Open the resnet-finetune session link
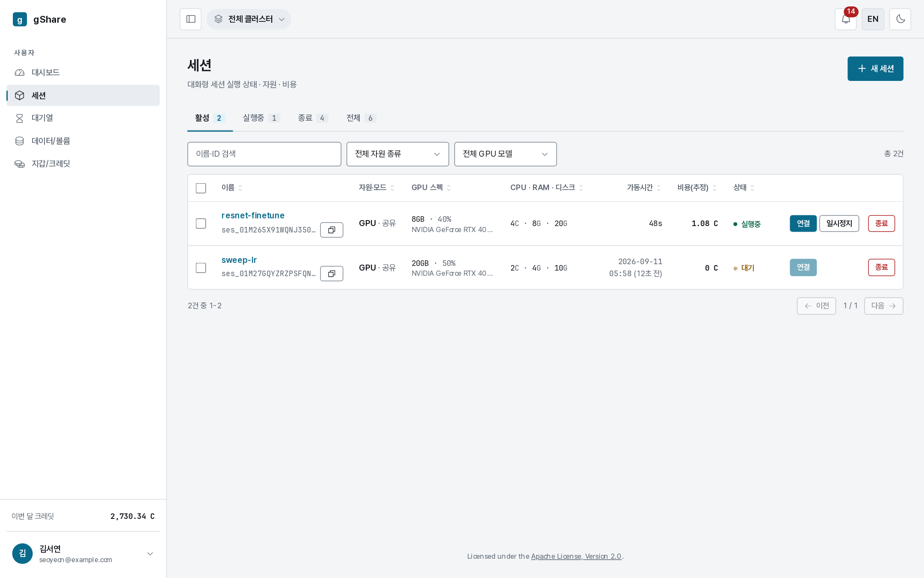924x578 pixels. click(253, 215)
